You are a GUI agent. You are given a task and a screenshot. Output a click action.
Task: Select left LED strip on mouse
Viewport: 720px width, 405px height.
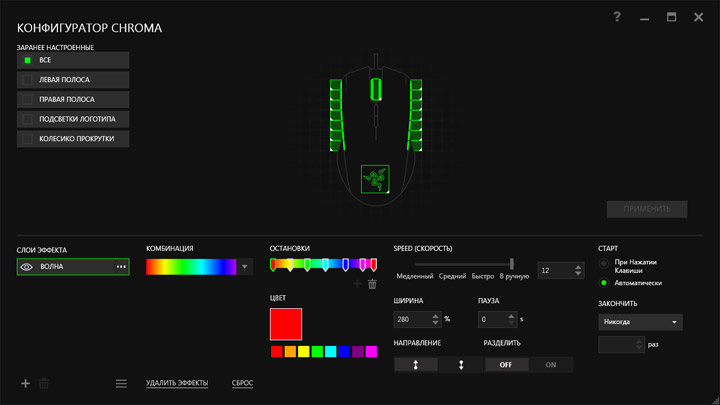click(337, 115)
